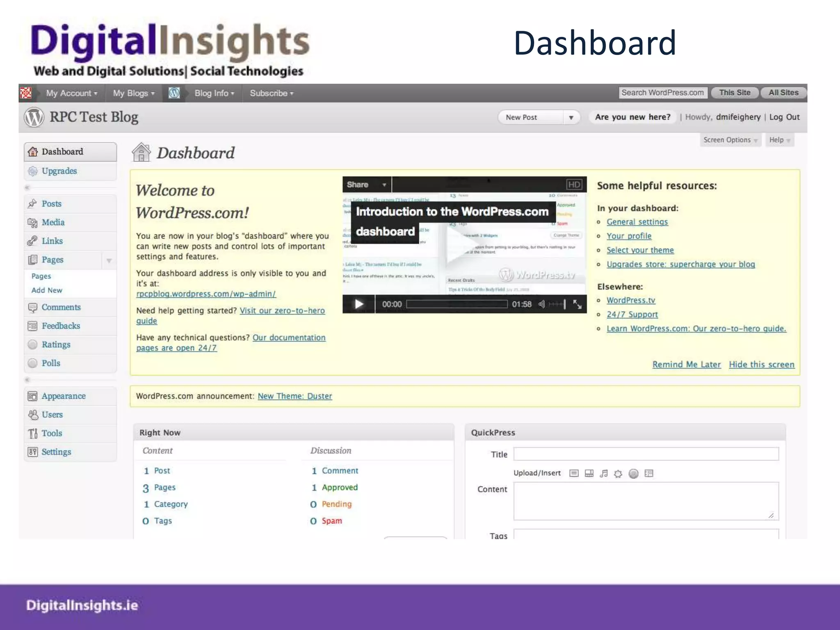Click the Users icon in the sidebar
Image resolution: width=840 pixels, height=630 pixels.
pyautogui.click(x=33, y=415)
